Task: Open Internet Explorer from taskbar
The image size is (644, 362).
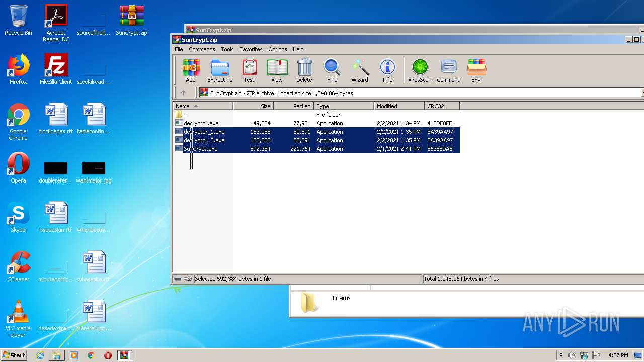Action: coord(40,355)
